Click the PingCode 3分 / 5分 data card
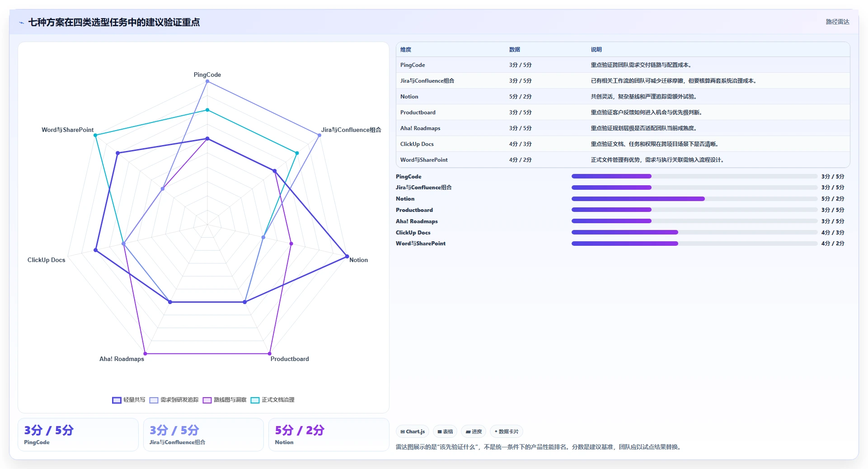The width and height of the screenshot is (868, 469). (78, 435)
